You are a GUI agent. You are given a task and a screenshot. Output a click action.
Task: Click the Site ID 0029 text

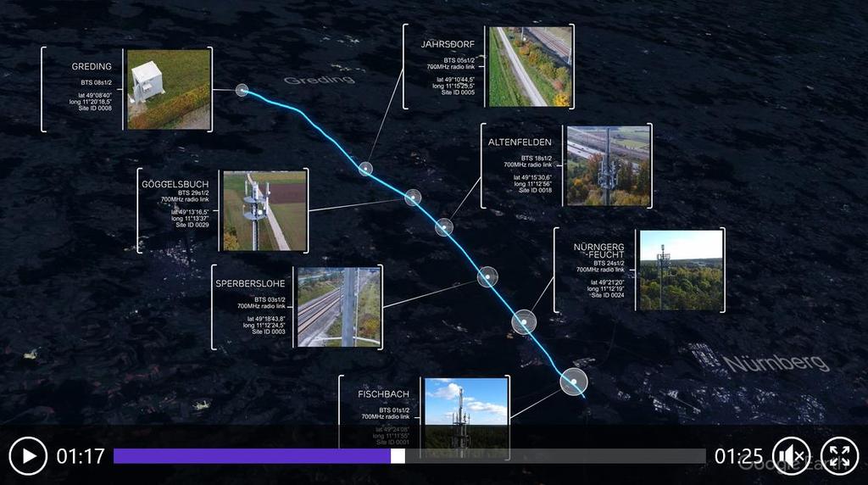tap(192, 225)
